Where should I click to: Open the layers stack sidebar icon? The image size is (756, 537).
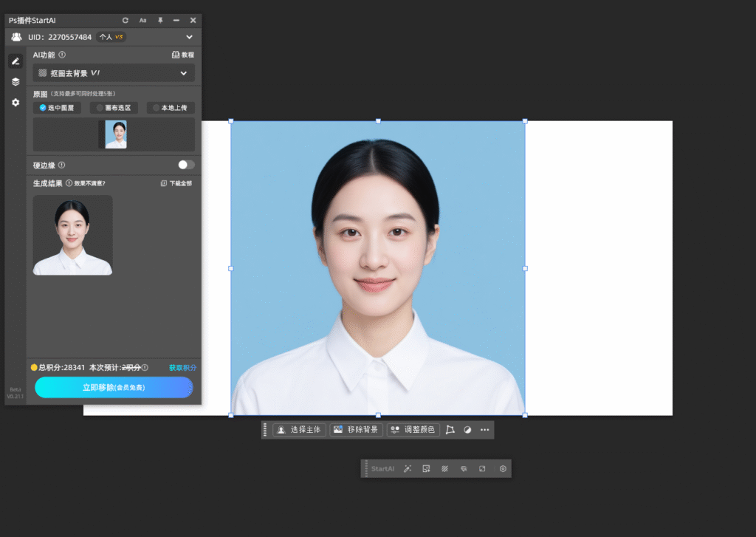(16, 82)
